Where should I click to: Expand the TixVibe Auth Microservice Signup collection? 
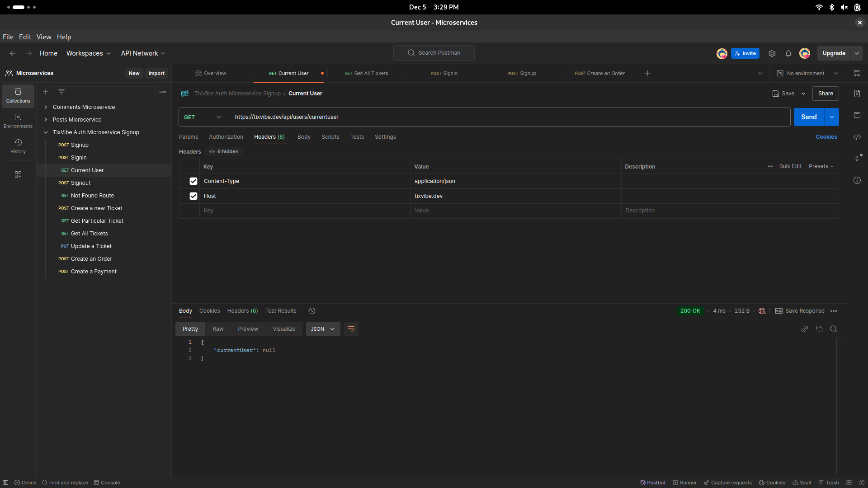tap(45, 132)
